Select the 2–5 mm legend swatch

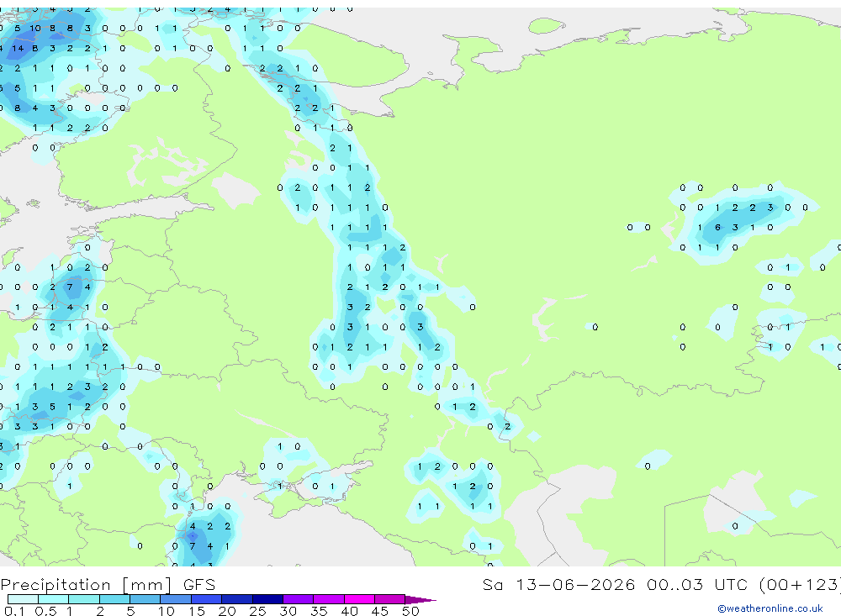click(114, 599)
